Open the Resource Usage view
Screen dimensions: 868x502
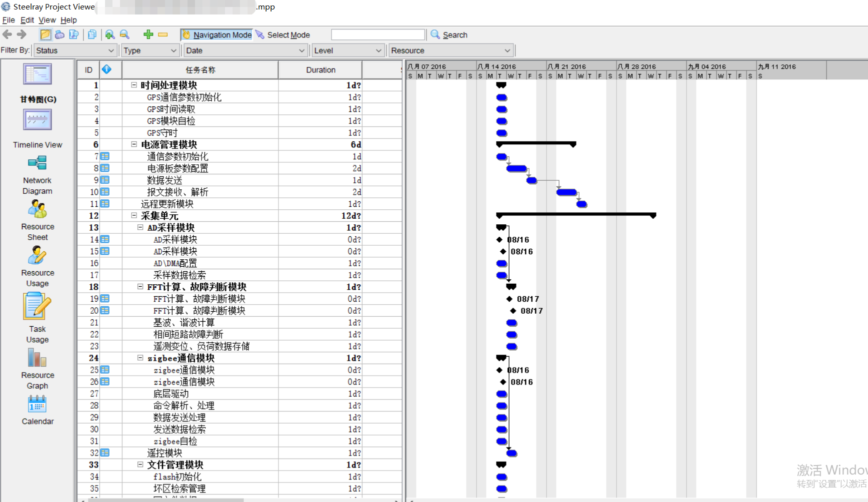37,256
